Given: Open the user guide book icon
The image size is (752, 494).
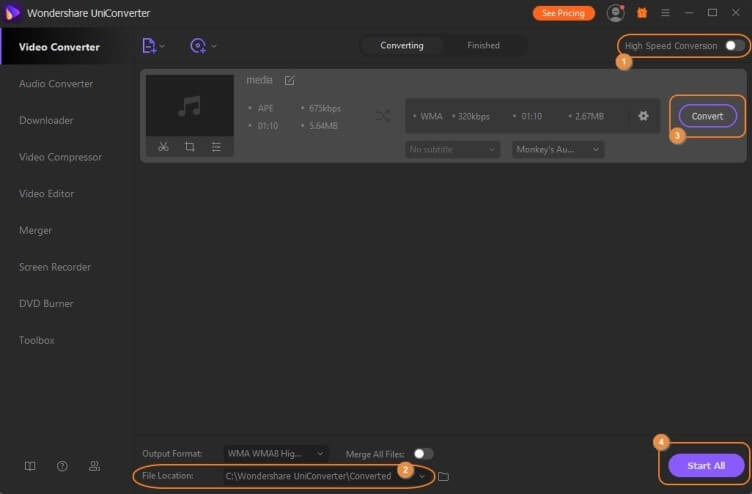Looking at the screenshot, I should click(30, 466).
